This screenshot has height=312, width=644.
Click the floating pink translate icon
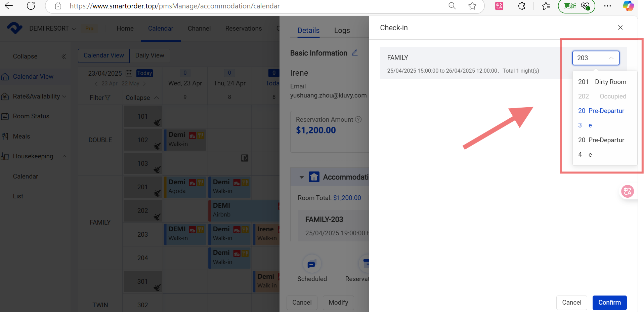click(x=627, y=191)
